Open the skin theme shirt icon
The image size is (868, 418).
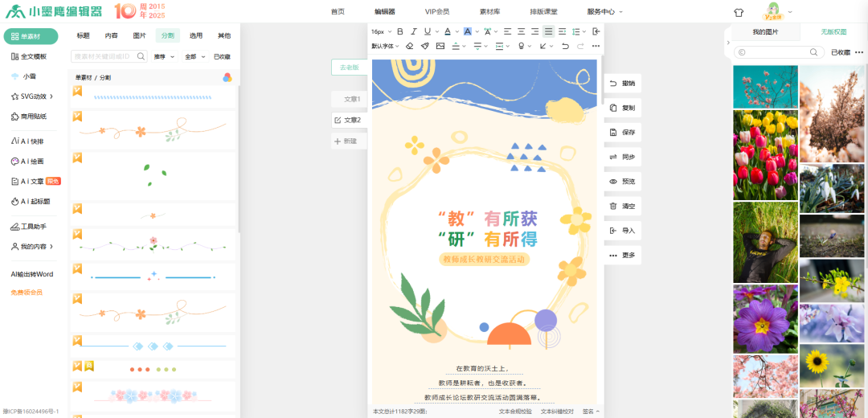tap(739, 12)
